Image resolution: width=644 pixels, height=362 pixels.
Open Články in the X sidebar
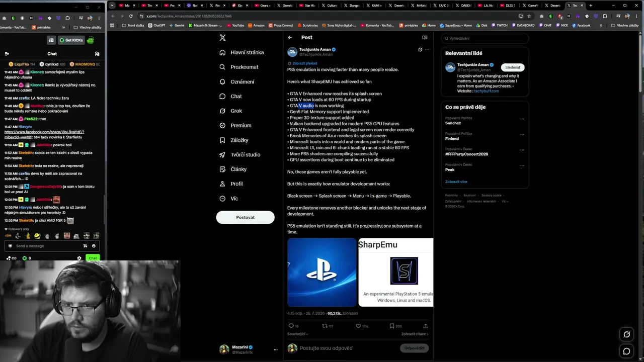click(233, 169)
